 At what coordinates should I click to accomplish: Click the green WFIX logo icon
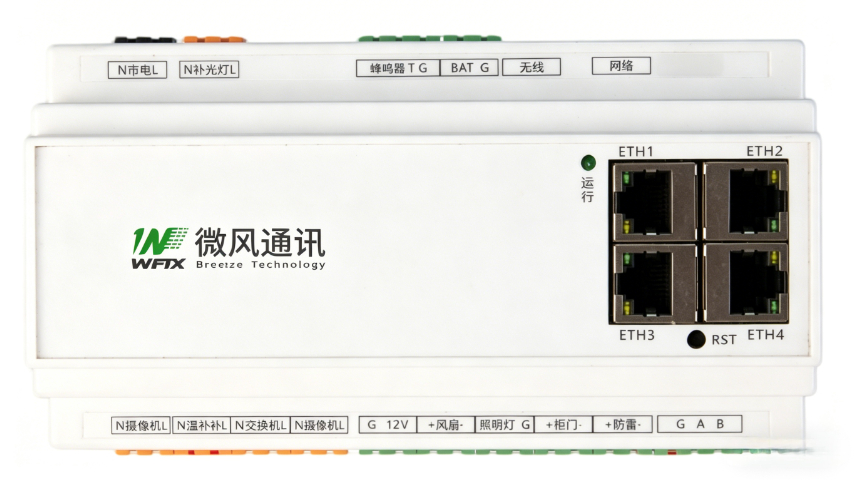(x=159, y=248)
